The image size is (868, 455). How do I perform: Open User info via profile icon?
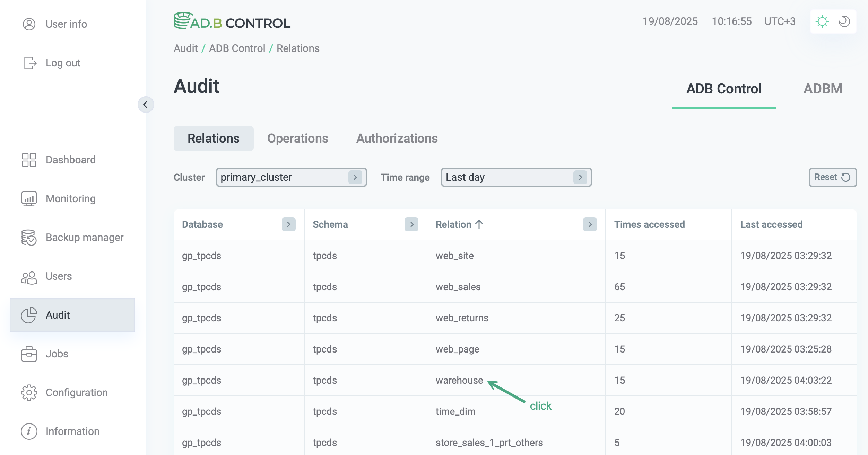coord(29,24)
